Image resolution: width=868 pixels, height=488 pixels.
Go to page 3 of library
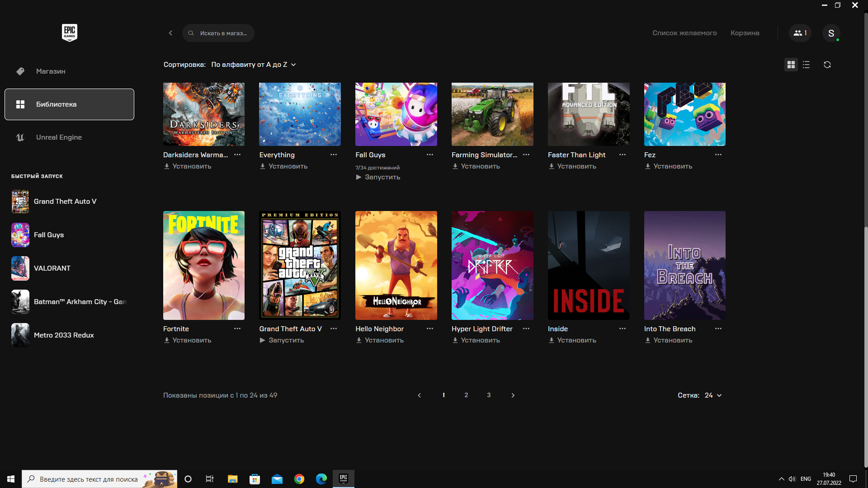click(x=489, y=395)
